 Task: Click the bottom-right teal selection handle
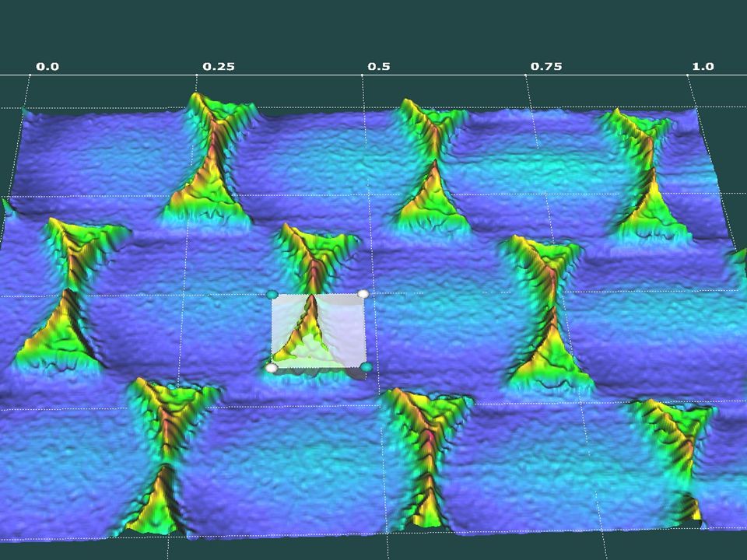(x=366, y=366)
